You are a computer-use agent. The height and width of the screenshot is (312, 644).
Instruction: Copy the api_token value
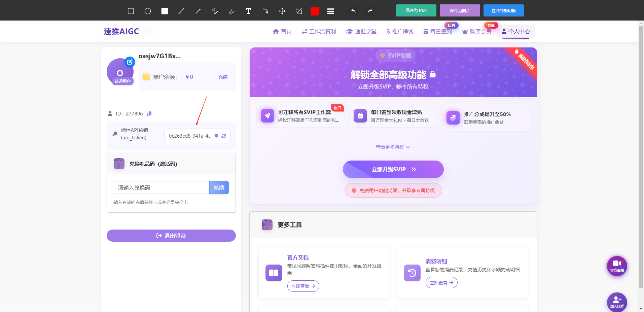pyautogui.click(x=216, y=136)
